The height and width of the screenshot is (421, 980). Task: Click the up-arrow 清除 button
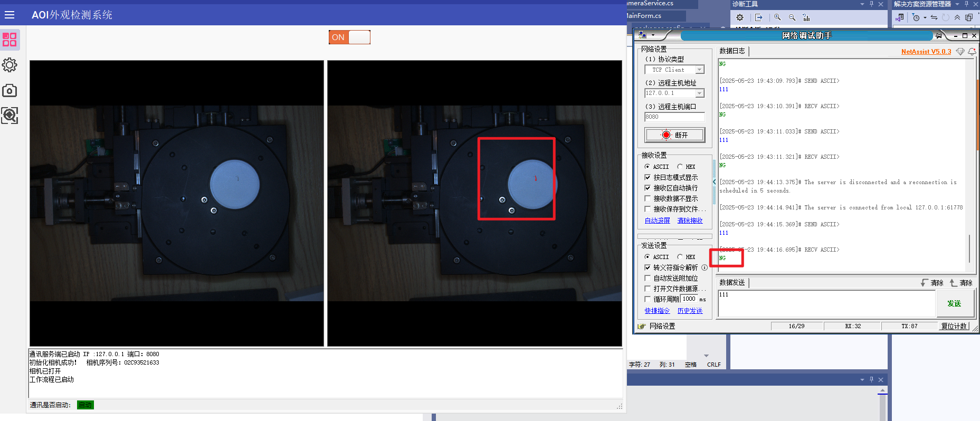pos(961,283)
